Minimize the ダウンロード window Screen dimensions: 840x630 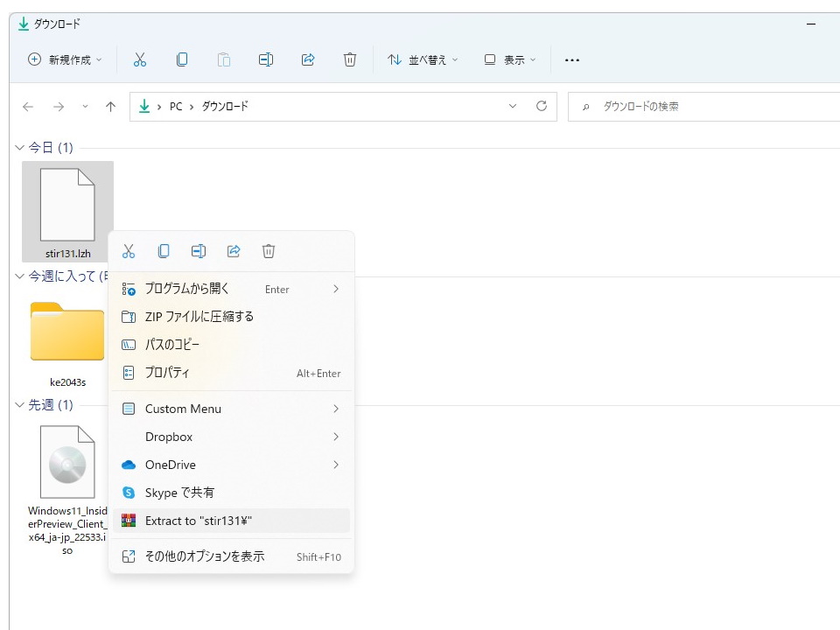coord(811,24)
